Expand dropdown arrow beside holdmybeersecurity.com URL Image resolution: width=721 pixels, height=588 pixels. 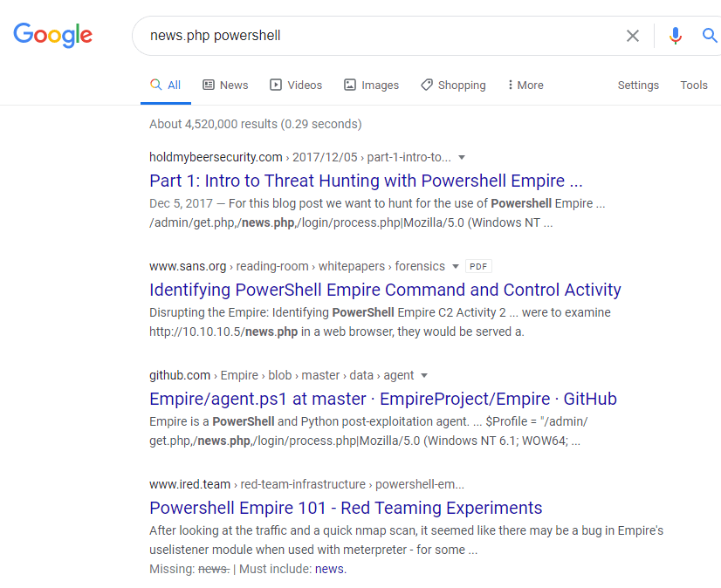[x=462, y=158]
